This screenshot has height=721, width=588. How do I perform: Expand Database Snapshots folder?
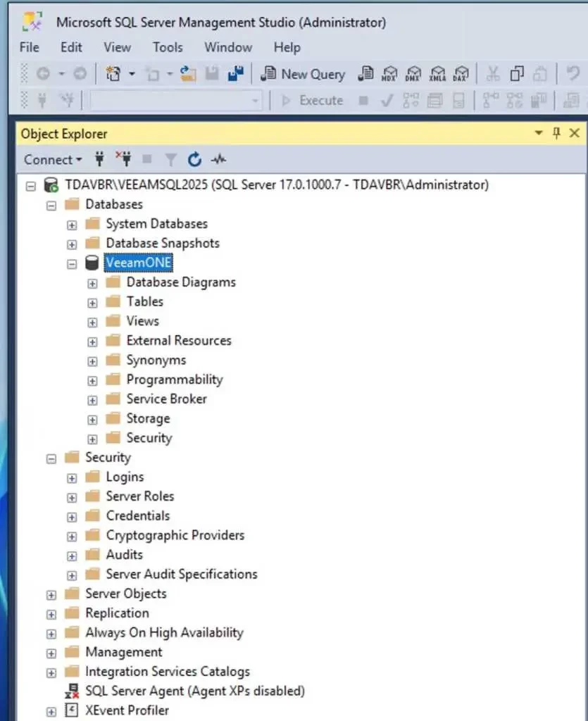pos(72,244)
